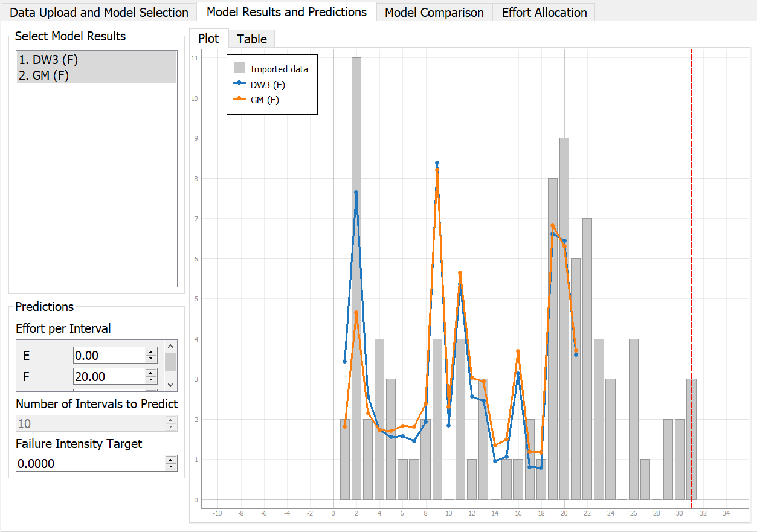Click the F effort value field
This screenshot has height=532, width=757.
[109, 376]
